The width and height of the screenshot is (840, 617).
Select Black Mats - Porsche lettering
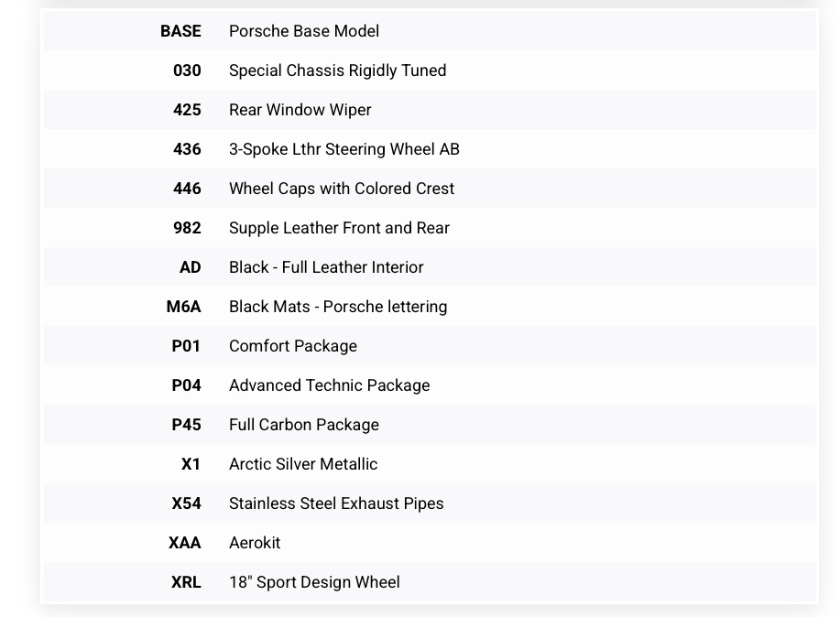(337, 307)
